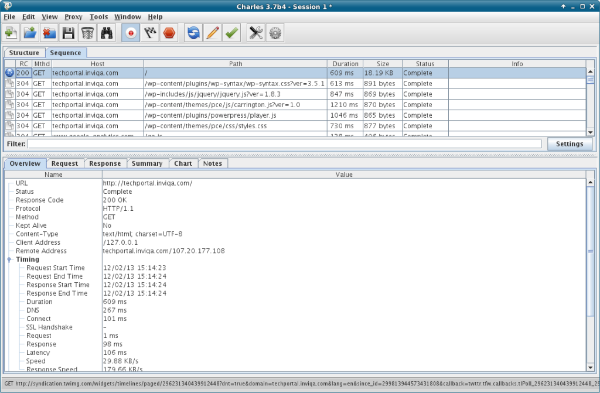This screenshot has height=393, width=600.
Task: Select the Sequence tab
Action: point(65,53)
